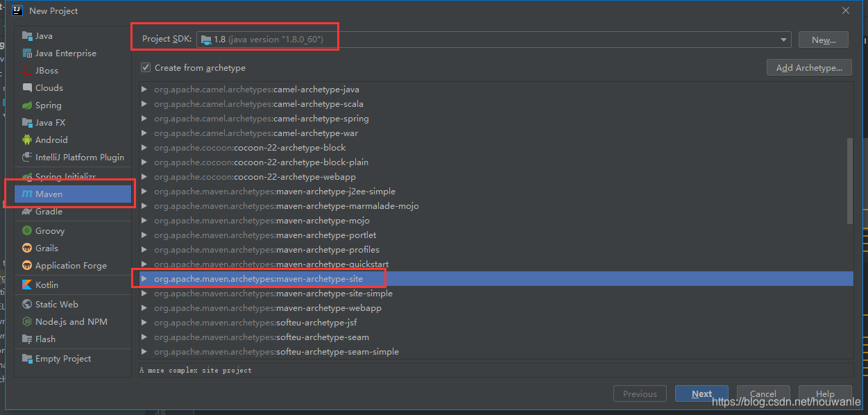Viewport: 868px width, 415px height.
Task: Click the Groovy icon
Action: tap(27, 230)
